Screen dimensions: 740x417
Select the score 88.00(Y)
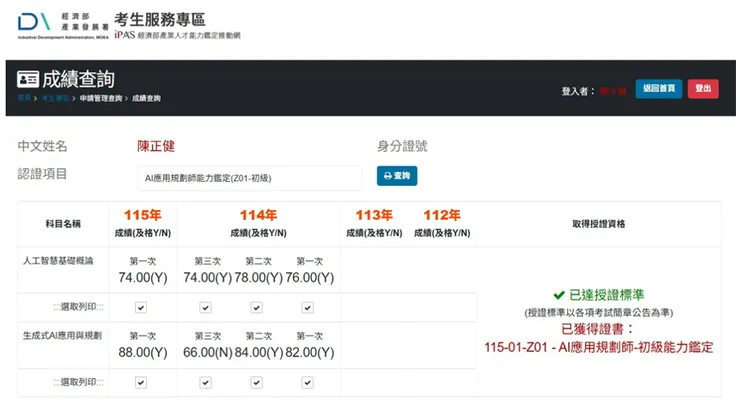click(143, 352)
